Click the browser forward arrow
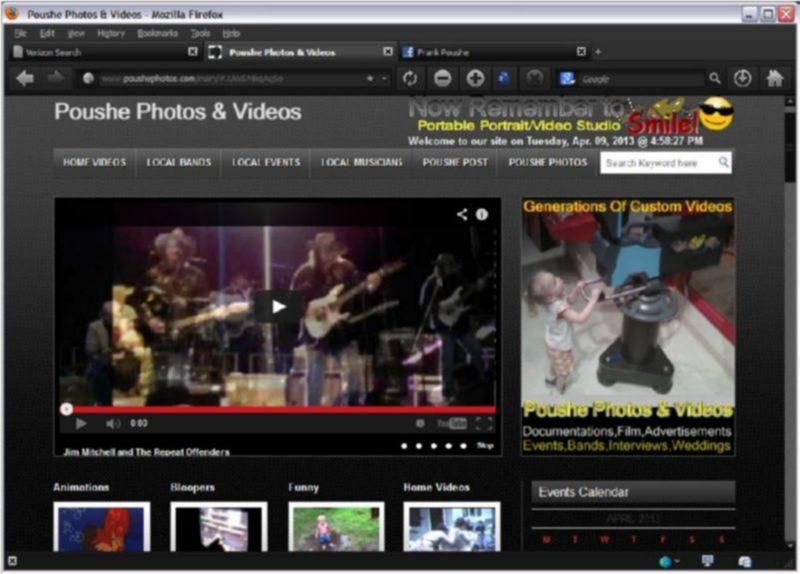The image size is (800, 574). tap(55, 78)
